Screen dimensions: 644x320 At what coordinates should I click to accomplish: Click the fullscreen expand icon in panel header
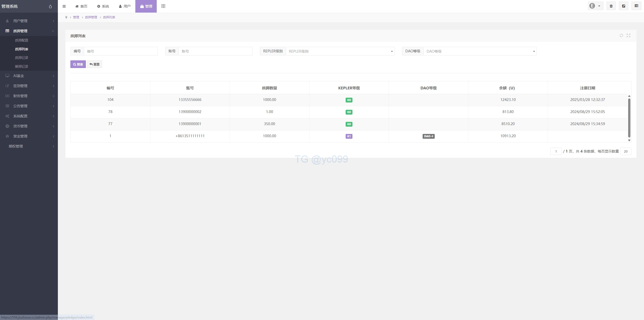(628, 35)
